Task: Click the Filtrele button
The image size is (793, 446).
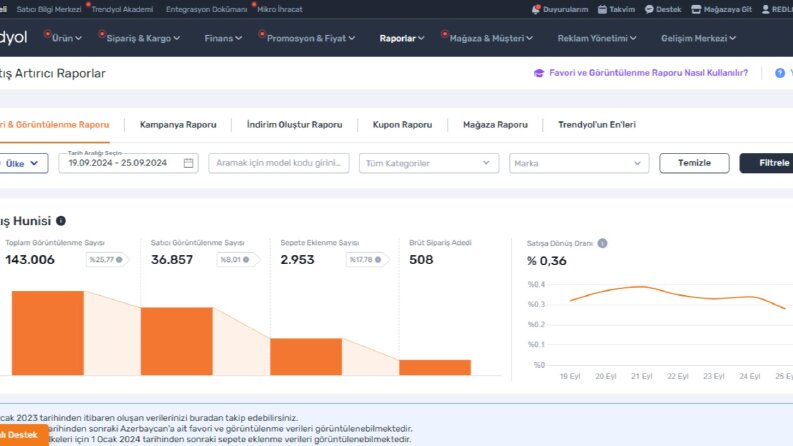Action: tap(766, 163)
